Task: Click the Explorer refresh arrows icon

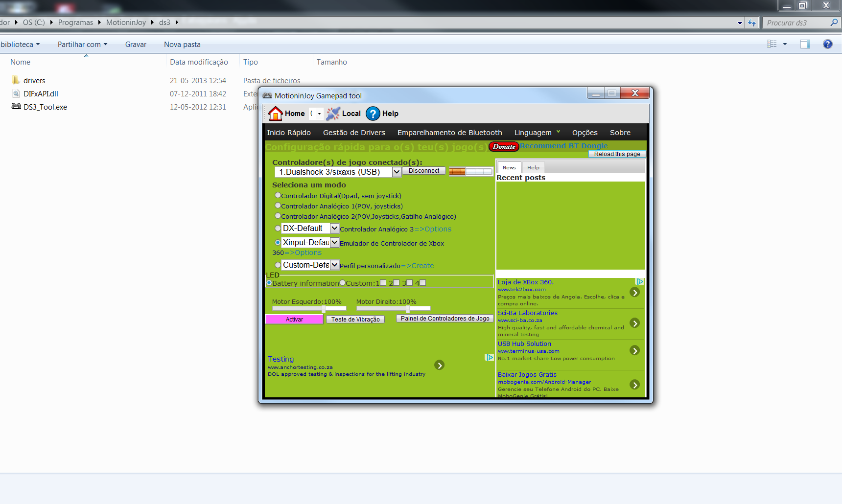Action: coord(752,23)
